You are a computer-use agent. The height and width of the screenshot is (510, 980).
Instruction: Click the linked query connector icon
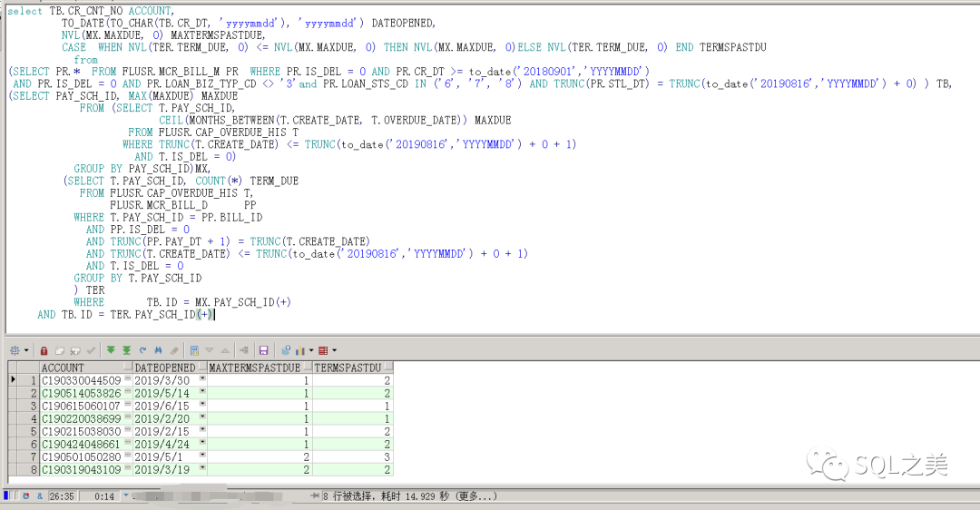click(244, 350)
